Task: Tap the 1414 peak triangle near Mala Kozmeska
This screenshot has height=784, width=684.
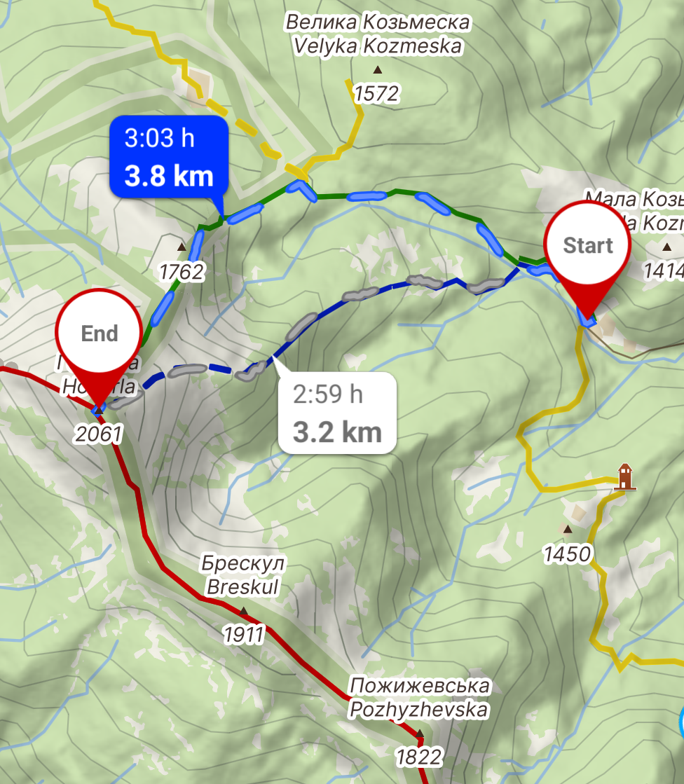Action: [x=666, y=247]
